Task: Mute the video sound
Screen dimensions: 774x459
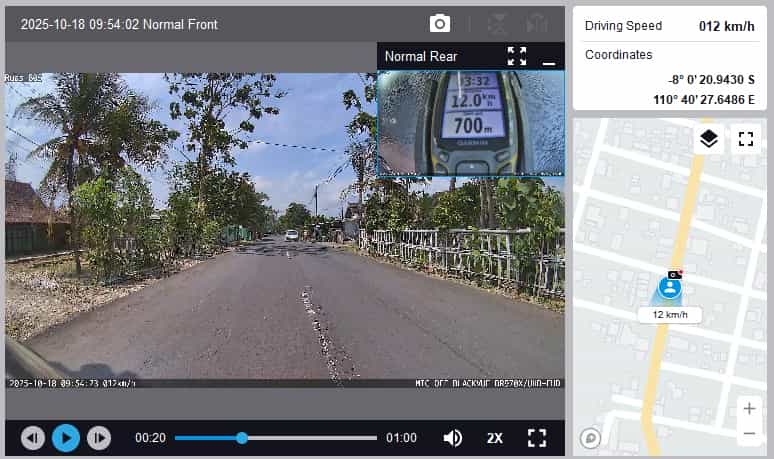Action: point(453,437)
